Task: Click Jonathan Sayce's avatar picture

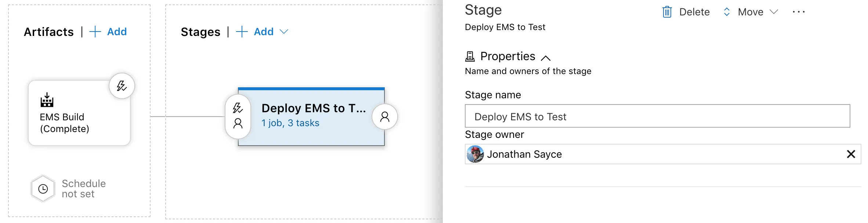Action: (475, 154)
